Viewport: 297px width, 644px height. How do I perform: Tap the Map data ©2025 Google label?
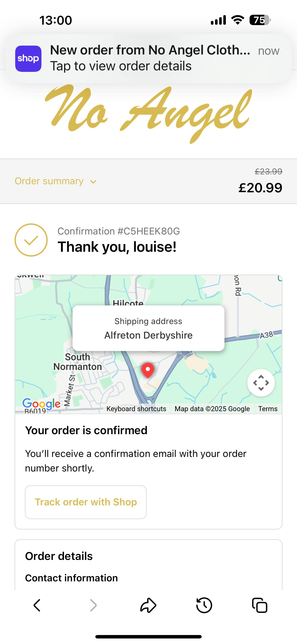tap(212, 409)
